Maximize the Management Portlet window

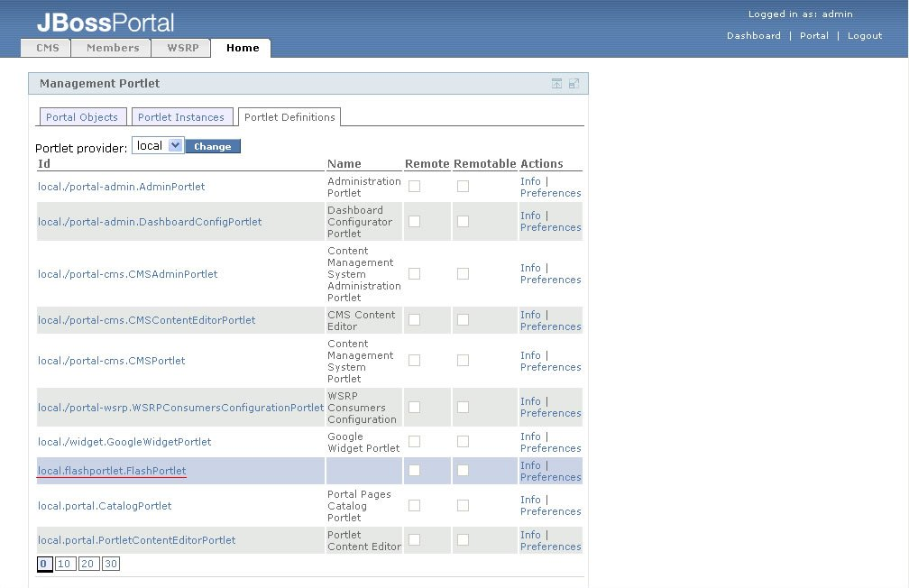coord(574,84)
